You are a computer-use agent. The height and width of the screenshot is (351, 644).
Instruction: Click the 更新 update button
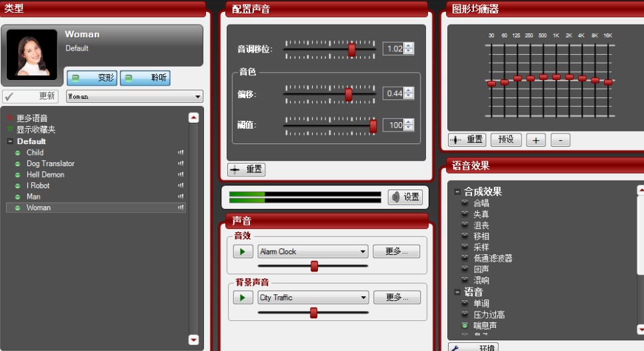click(x=31, y=96)
